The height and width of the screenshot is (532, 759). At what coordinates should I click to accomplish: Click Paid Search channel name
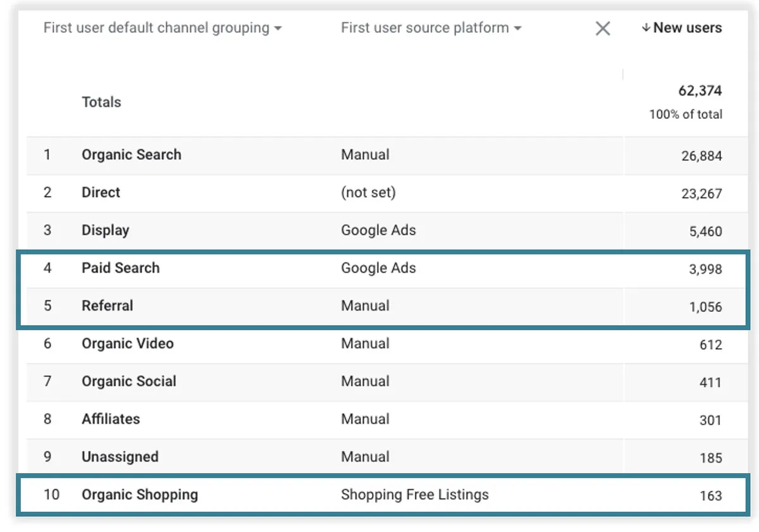point(120,268)
